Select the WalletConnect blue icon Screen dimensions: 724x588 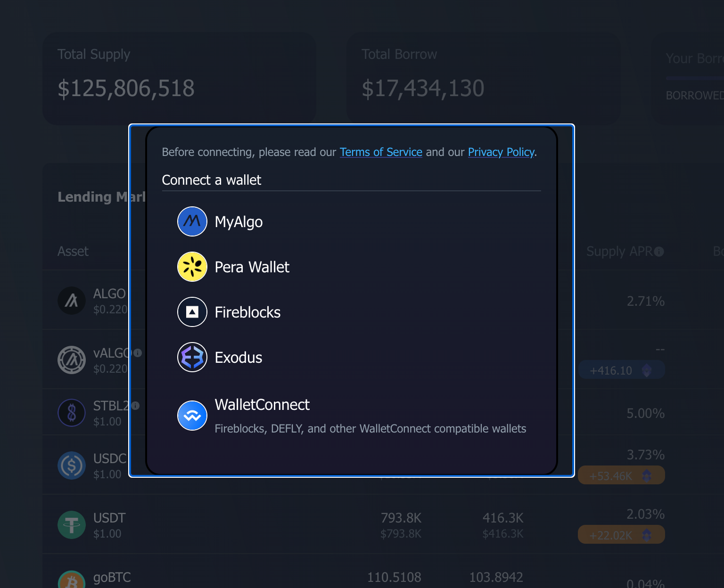tap(192, 416)
